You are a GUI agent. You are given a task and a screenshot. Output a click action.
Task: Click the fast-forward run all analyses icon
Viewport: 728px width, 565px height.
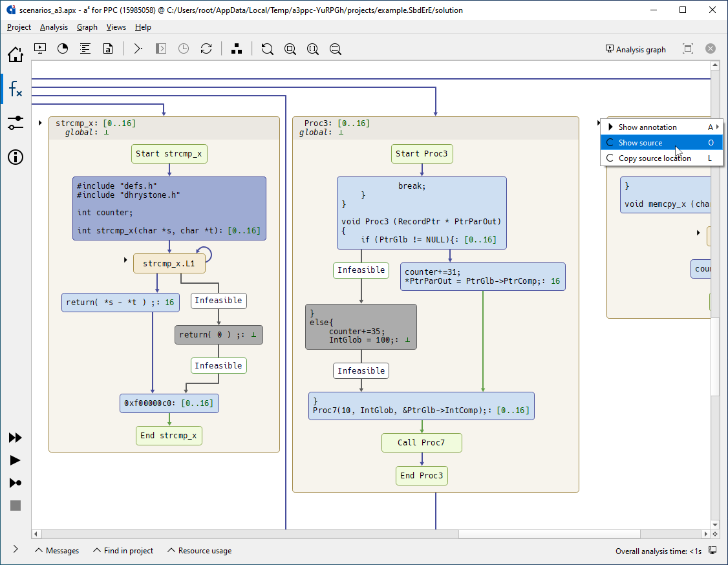coord(16,438)
